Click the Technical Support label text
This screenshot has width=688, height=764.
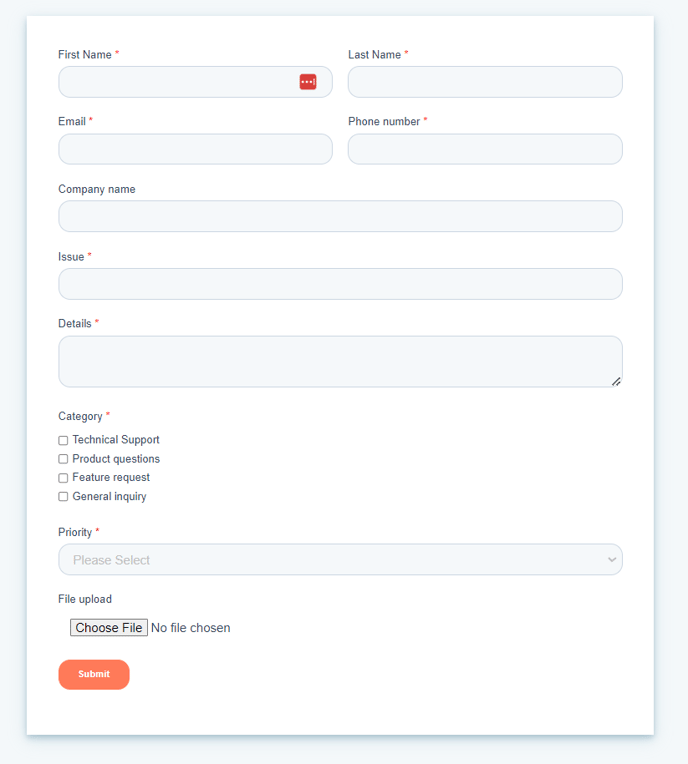point(116,440)
